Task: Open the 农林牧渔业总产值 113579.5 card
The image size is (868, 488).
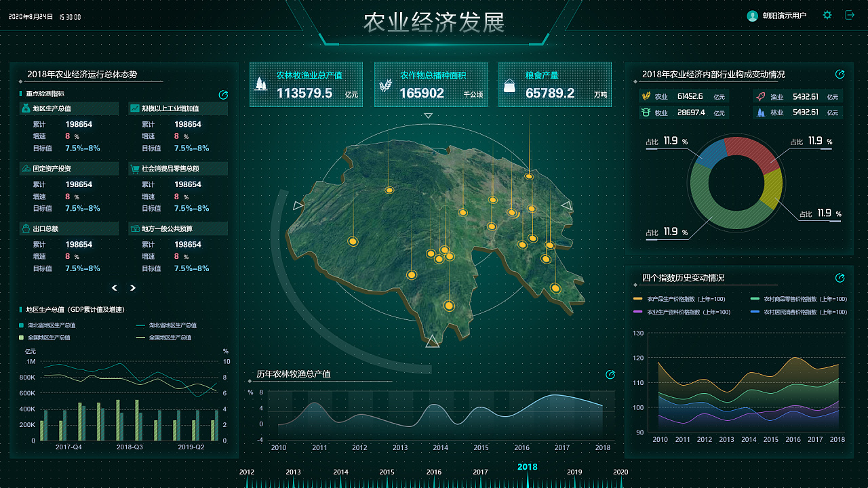Action: [306, 85]
